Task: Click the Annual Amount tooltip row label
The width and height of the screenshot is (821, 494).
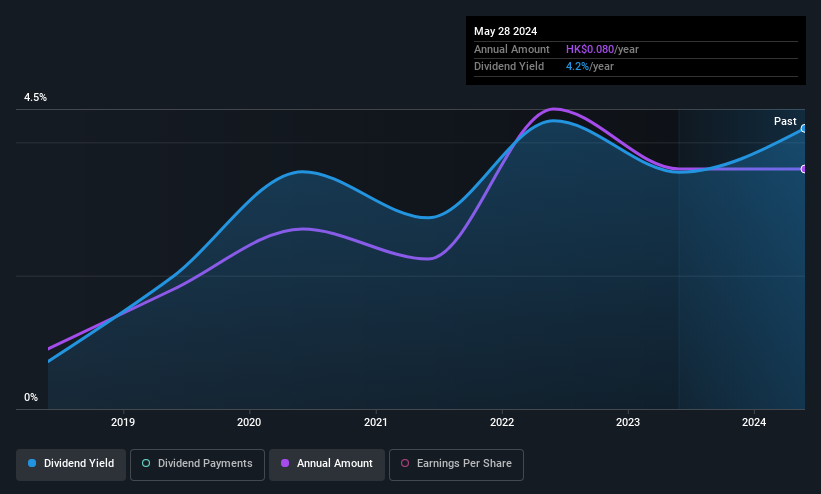Action: [512, 49]
